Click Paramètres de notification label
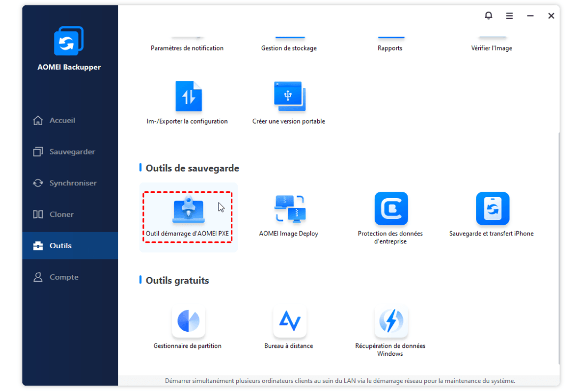 (x=187, y=48)
